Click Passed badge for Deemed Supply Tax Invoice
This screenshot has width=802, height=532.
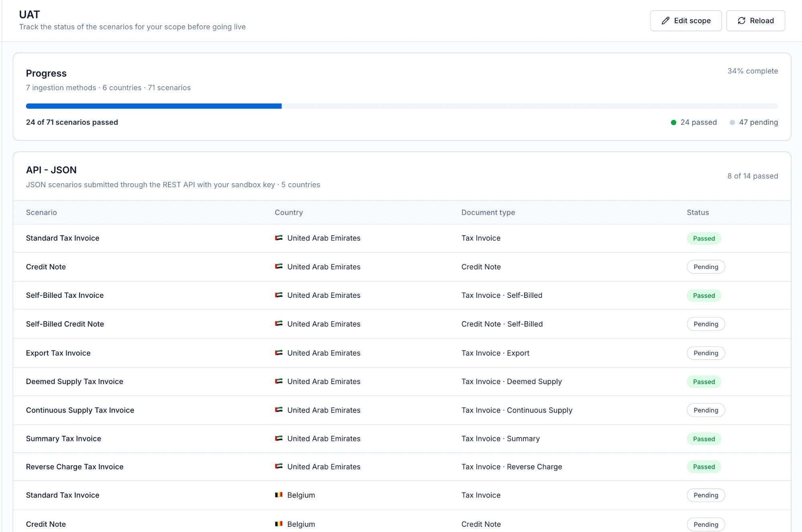click(x=704, y=382)
